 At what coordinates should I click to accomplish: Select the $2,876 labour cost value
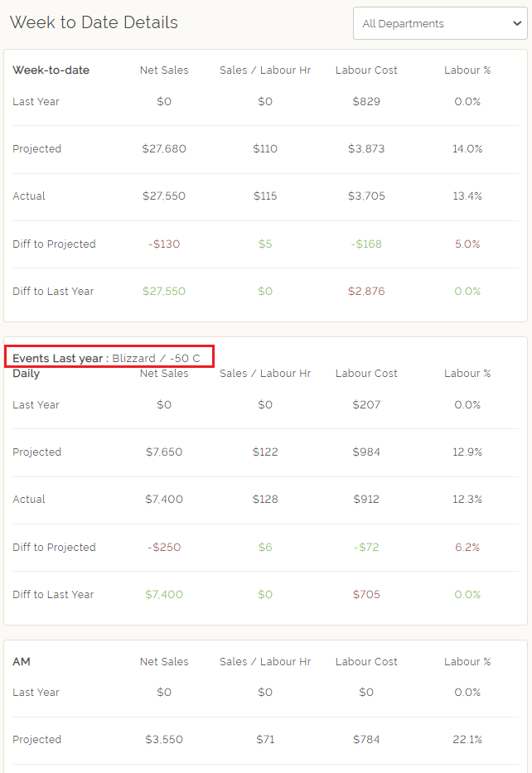[366, 292]
